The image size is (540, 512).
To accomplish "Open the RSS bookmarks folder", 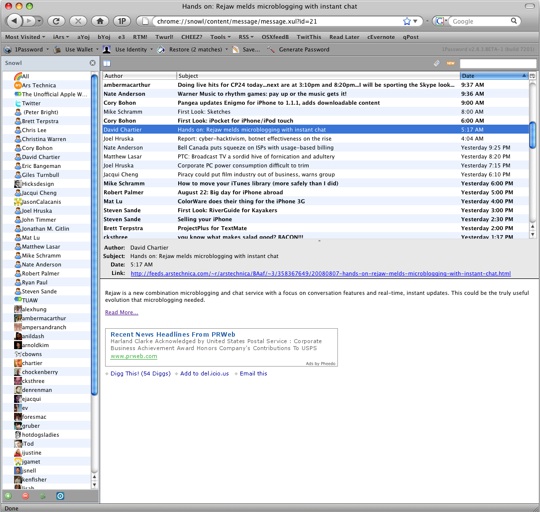I will pyautogui.click(x=246, y=37).
